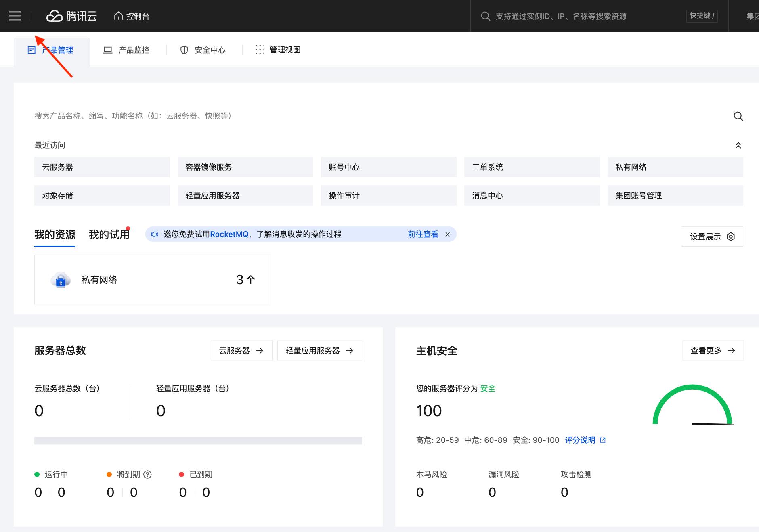The image size is (759, 532).
Task: Click the help icon beside 将到期
Action: click(148, 475)
